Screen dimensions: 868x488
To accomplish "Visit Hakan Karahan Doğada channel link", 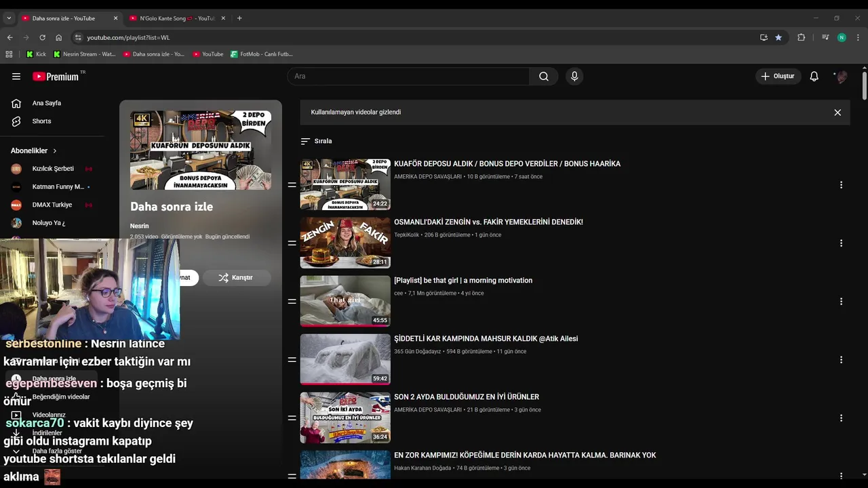I will tap(422, 468).
